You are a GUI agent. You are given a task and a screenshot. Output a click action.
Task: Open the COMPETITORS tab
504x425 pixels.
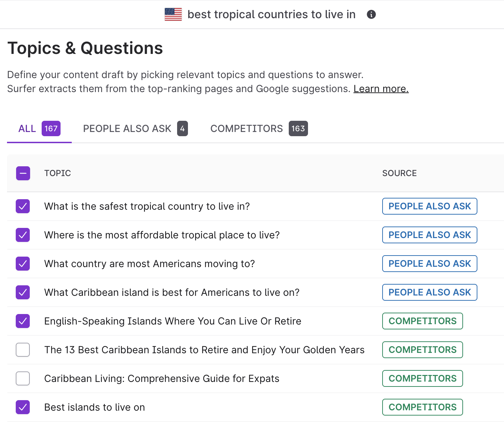click(x=259, y=128)
